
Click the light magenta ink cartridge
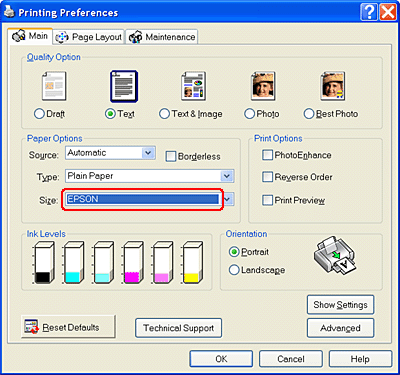(163, 263)
